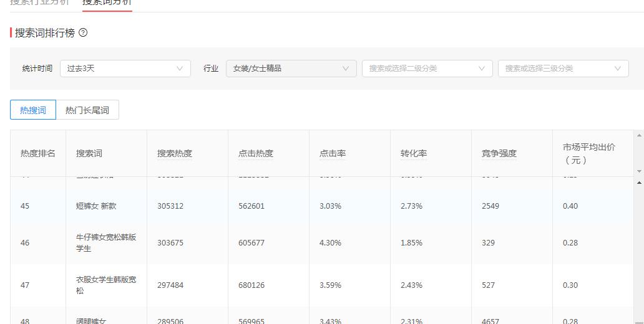Switch to the 热门长尾词 tab
This screenshot has width=644, height=324.
(87, 110)
